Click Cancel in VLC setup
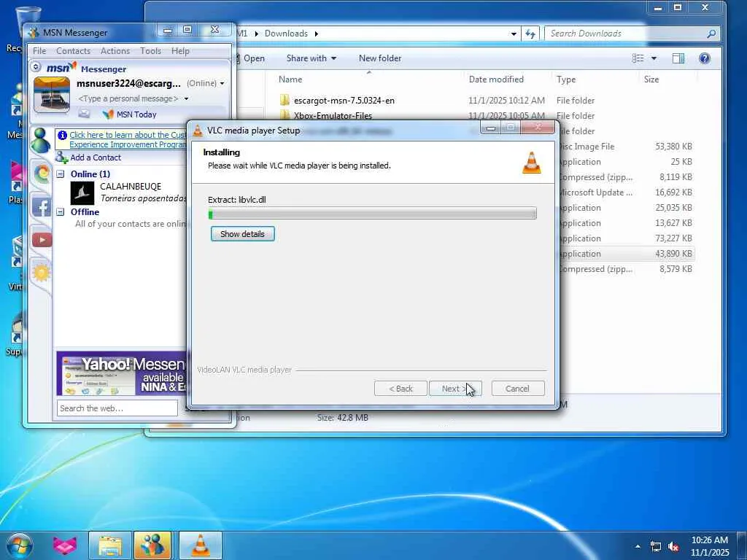 (x=517, y=389)
